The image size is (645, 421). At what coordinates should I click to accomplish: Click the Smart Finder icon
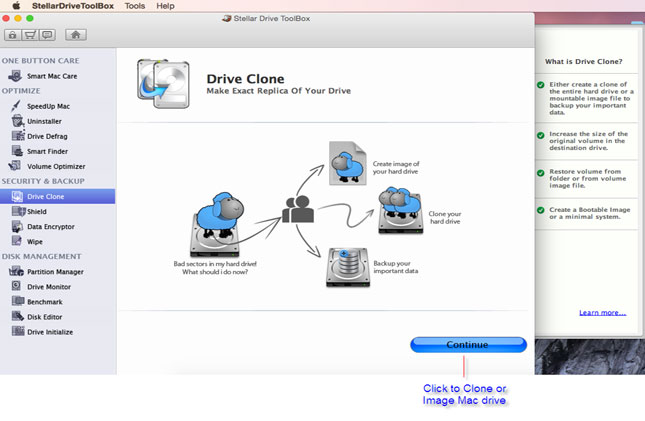(17, 151)
